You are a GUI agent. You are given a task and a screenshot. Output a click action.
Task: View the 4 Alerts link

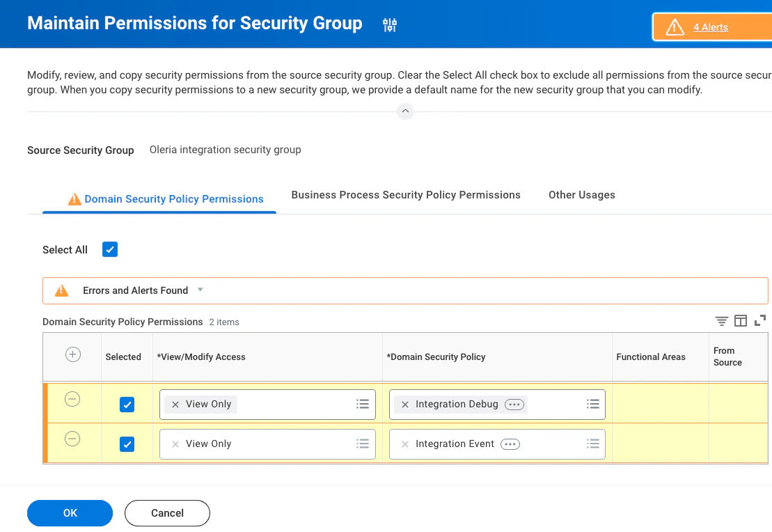[x=711, y=27]
